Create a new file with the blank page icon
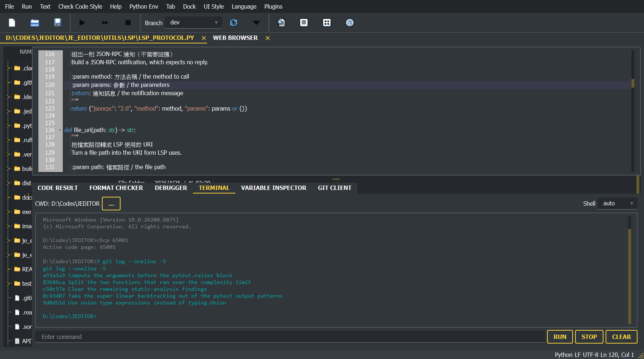 click(12, 23)
